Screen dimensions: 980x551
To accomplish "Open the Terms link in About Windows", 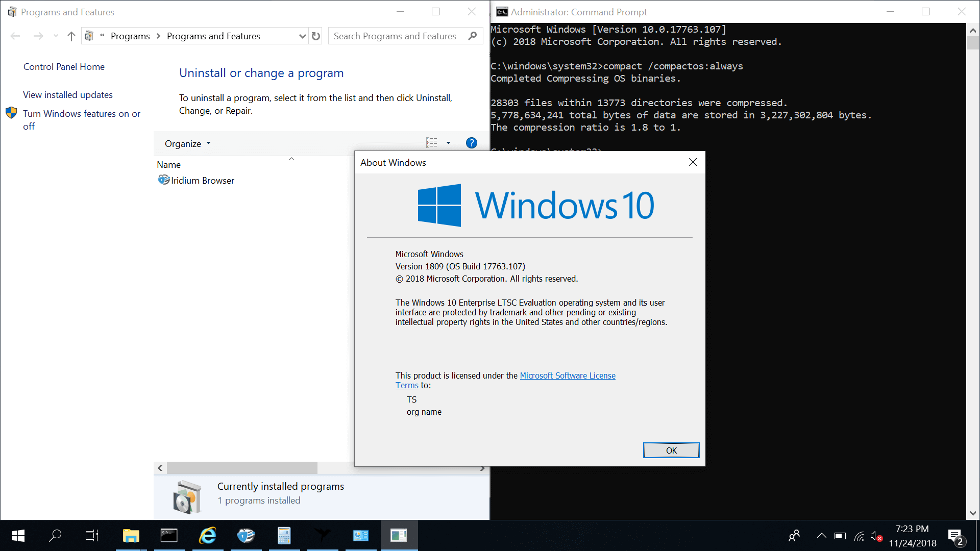I will [x=407, y=386].
